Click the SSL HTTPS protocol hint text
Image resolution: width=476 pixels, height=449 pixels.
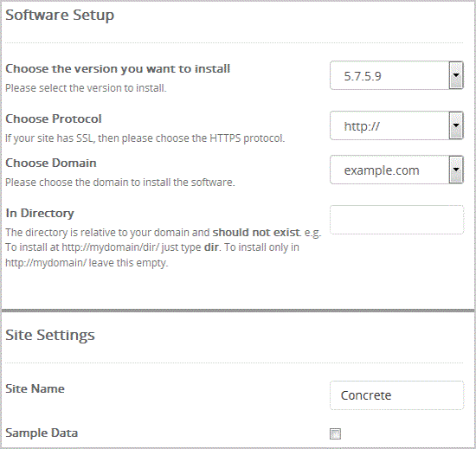tap(145, 138)
